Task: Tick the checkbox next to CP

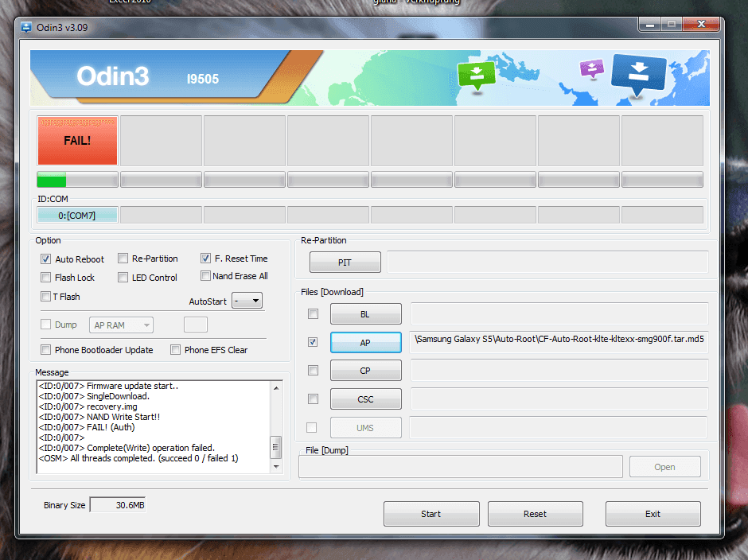Action: tap(313, 371)
